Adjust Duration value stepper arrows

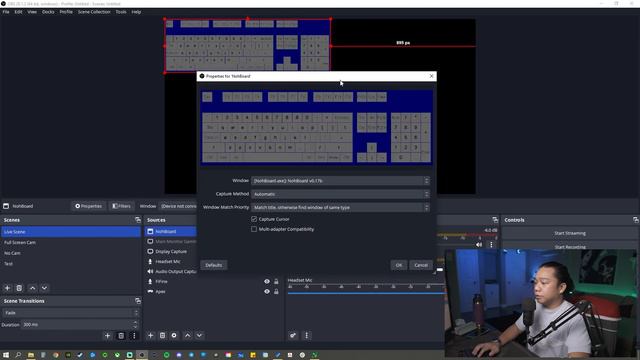click(x=136, y=324)
